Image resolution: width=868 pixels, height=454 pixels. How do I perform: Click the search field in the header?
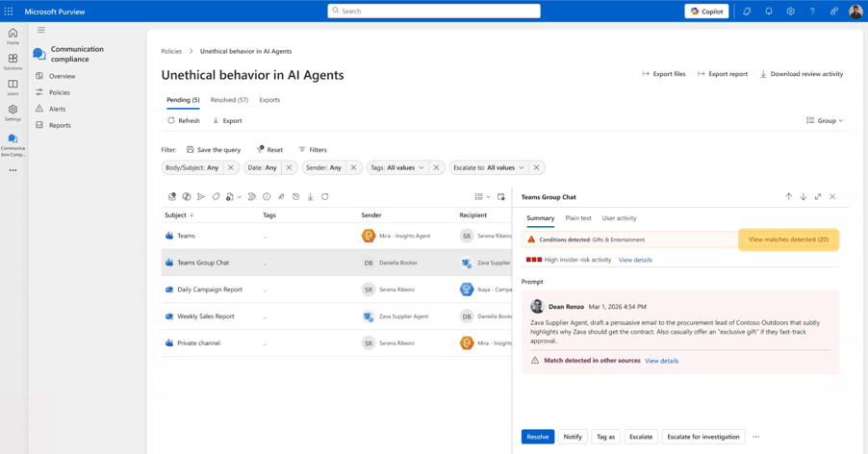click(x=434, y=11)
